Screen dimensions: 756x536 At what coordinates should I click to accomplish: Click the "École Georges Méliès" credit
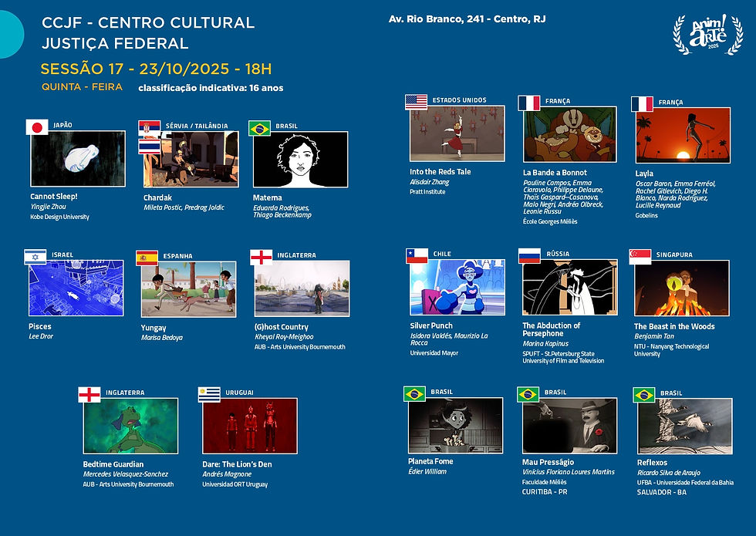550,221
